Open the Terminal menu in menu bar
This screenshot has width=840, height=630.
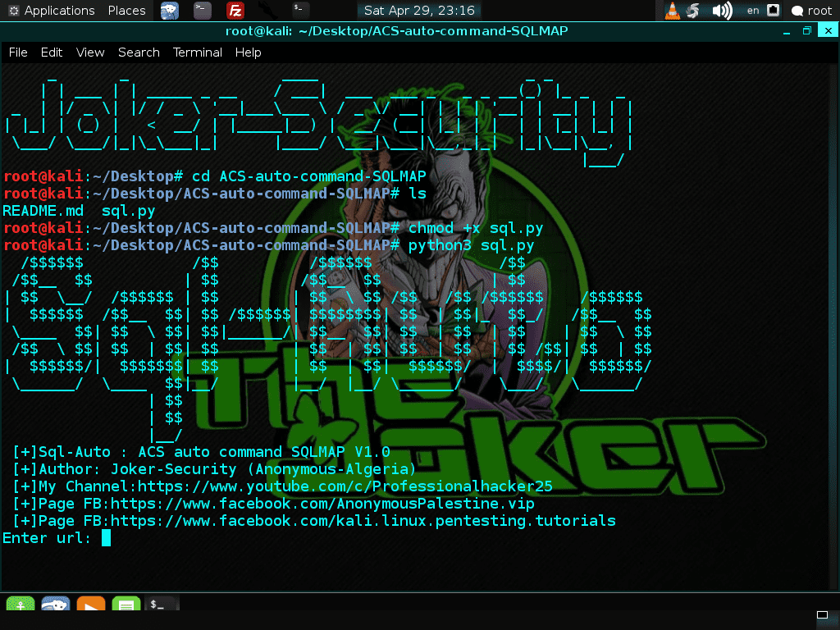pyautogui.click(x=197, y=52)
